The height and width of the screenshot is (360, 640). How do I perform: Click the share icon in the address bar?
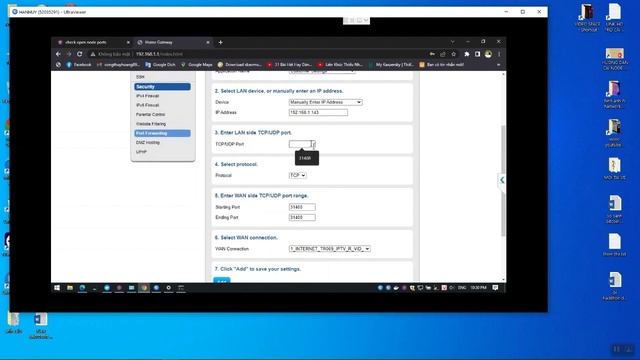(x=443, y=54)
